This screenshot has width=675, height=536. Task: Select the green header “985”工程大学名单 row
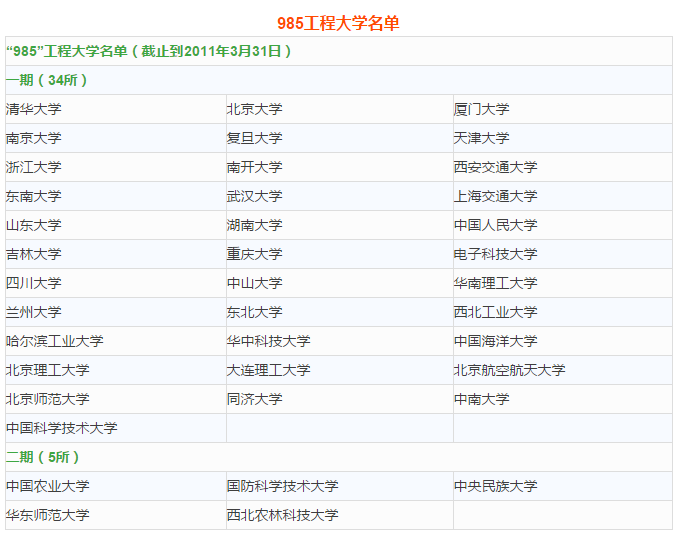[339, 51]
